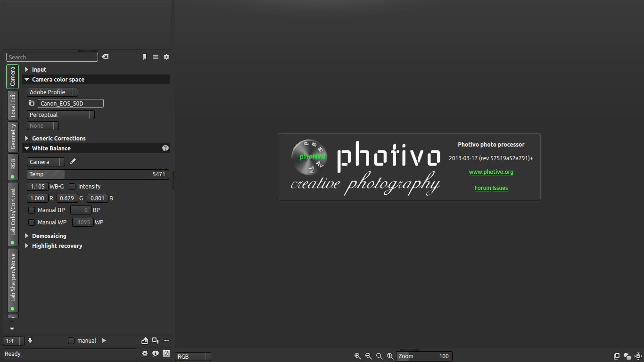Image resolution: width=644 pixels, height=362 pixels.
Task: Click the zoom to 100% icon
Action: click(x=390, y=356)
